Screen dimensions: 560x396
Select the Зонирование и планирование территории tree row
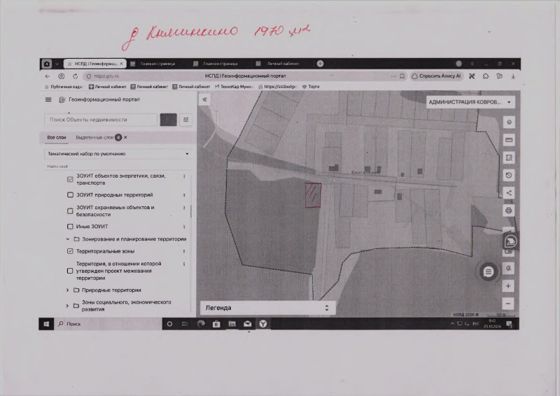pyautogui.click(x=126, y=239)
